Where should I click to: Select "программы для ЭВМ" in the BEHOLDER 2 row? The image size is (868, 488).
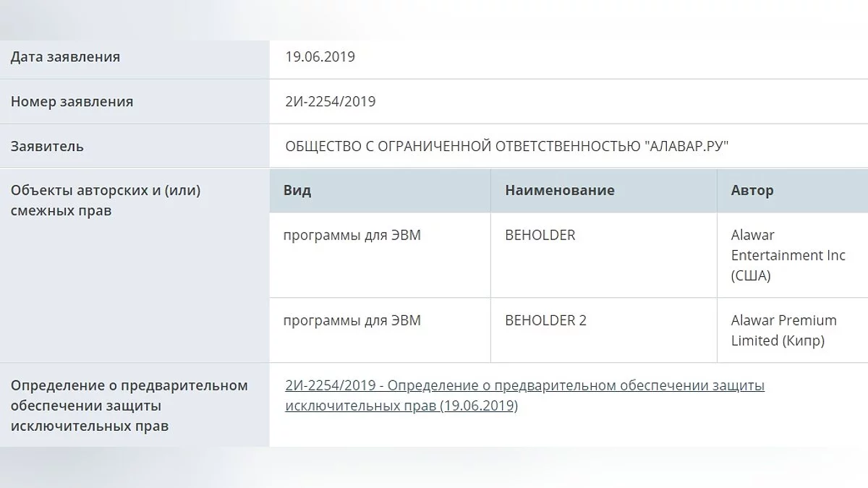[352, 321]
